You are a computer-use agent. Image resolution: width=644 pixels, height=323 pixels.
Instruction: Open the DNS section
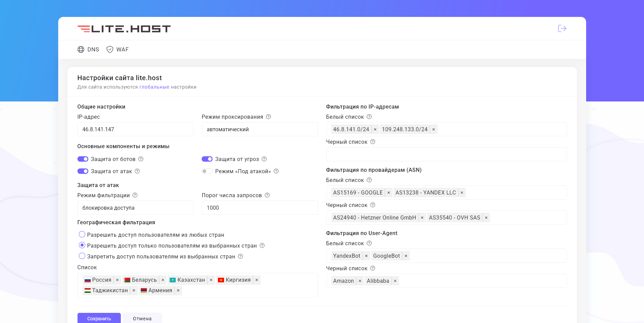click(88, 49)
